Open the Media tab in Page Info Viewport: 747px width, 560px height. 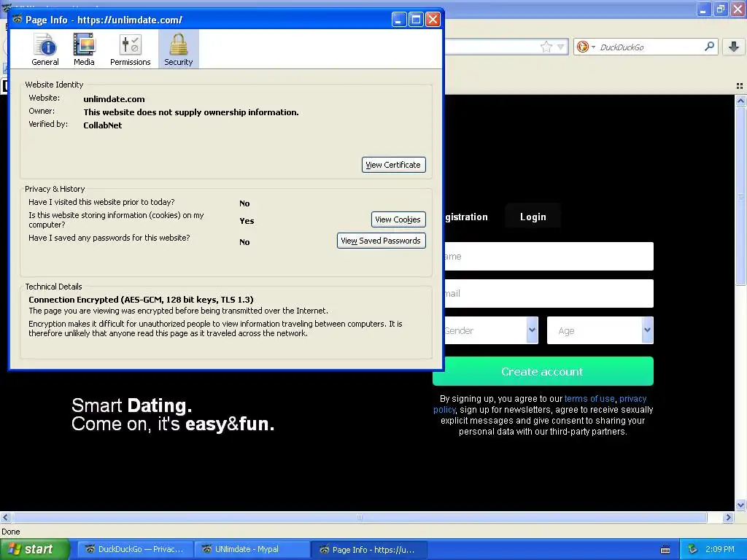point(84,50)
